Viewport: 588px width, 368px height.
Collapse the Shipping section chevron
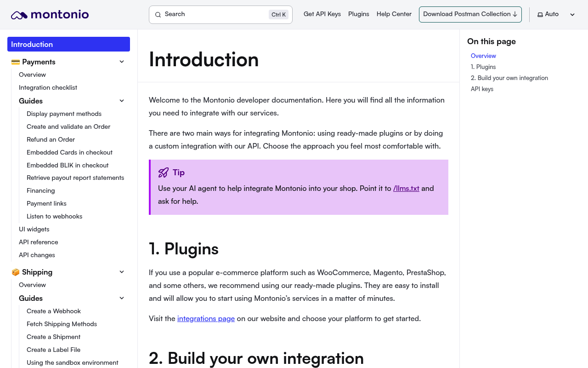pyautogui.click(x=122, y=272)
